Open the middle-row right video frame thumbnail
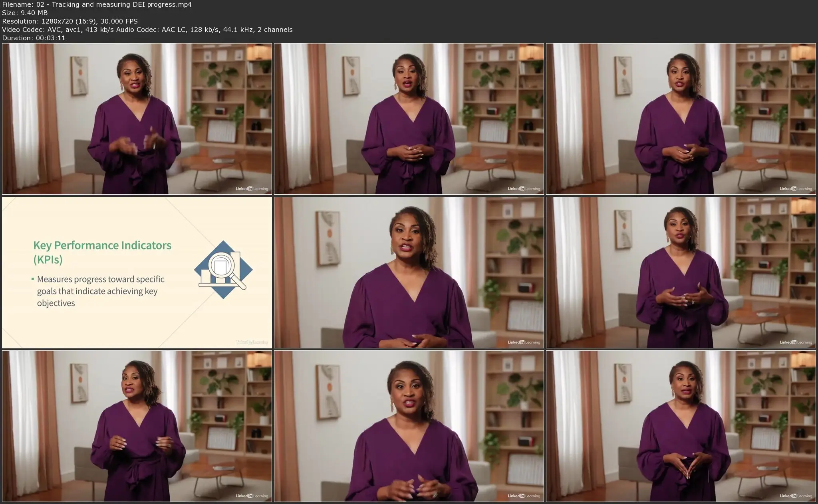Image resolution: width=818 pixels, height=504 pixels. coord(681,273)
